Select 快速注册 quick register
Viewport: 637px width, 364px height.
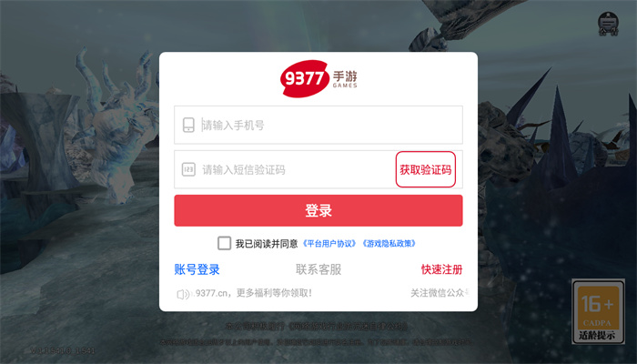tap(441, 269)
